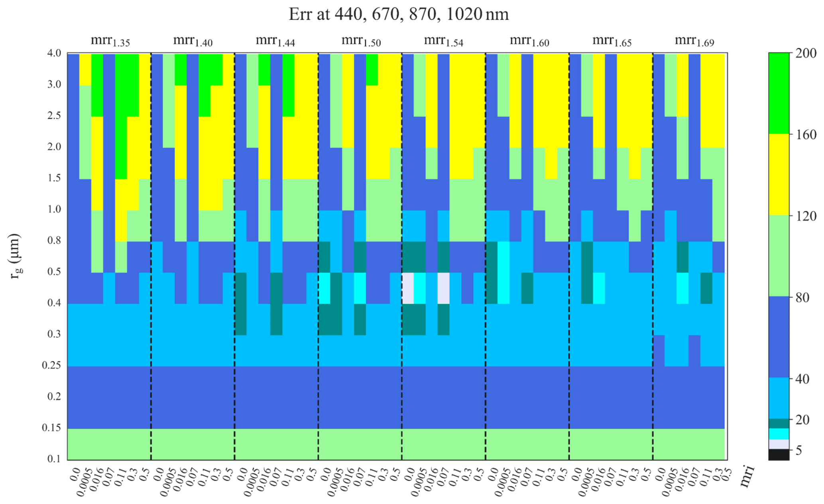The height and width of the screenshot is (504, 824).
Task: Click the mrr 1.44 column header
Action: click(275, 41)
